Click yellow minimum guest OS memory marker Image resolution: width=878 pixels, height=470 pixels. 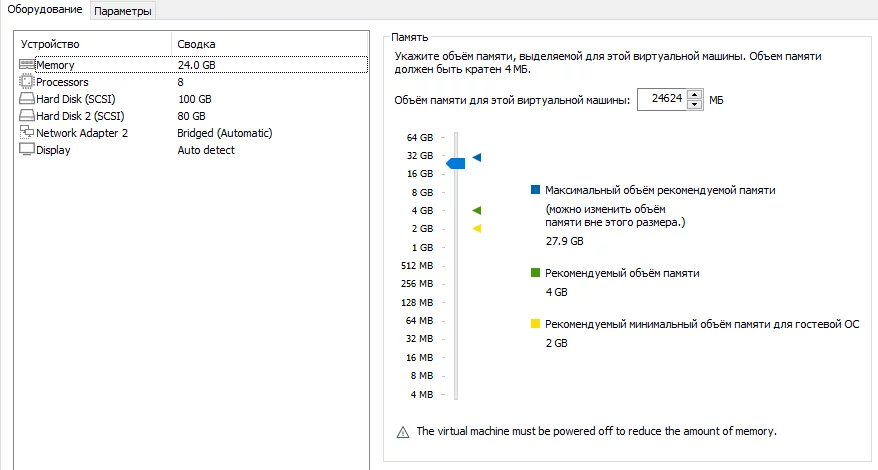point(477,229)
